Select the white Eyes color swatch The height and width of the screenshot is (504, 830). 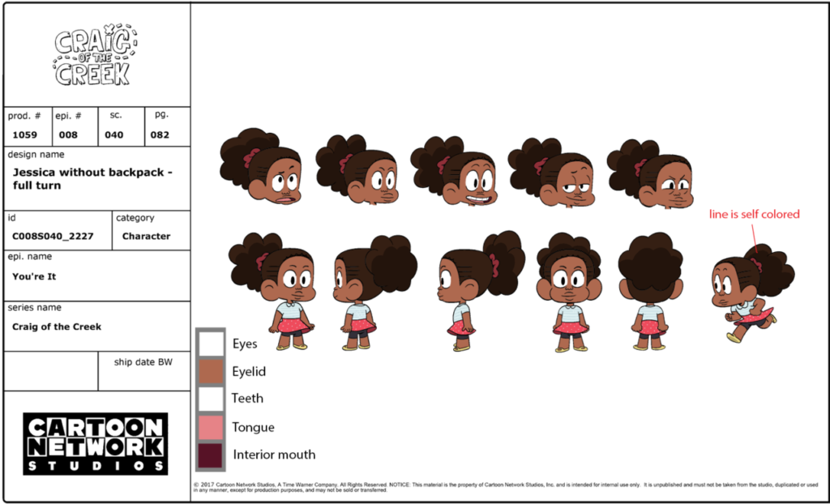pos(211,343)
